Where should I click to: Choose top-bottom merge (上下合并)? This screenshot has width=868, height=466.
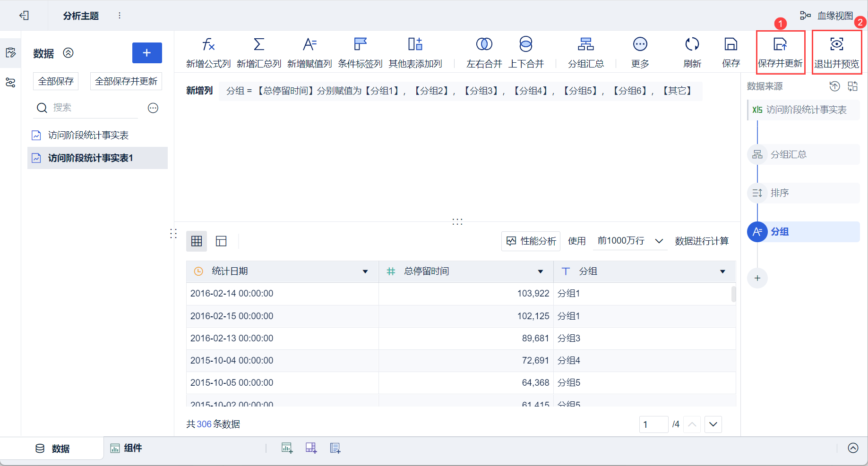coord(526,53)
